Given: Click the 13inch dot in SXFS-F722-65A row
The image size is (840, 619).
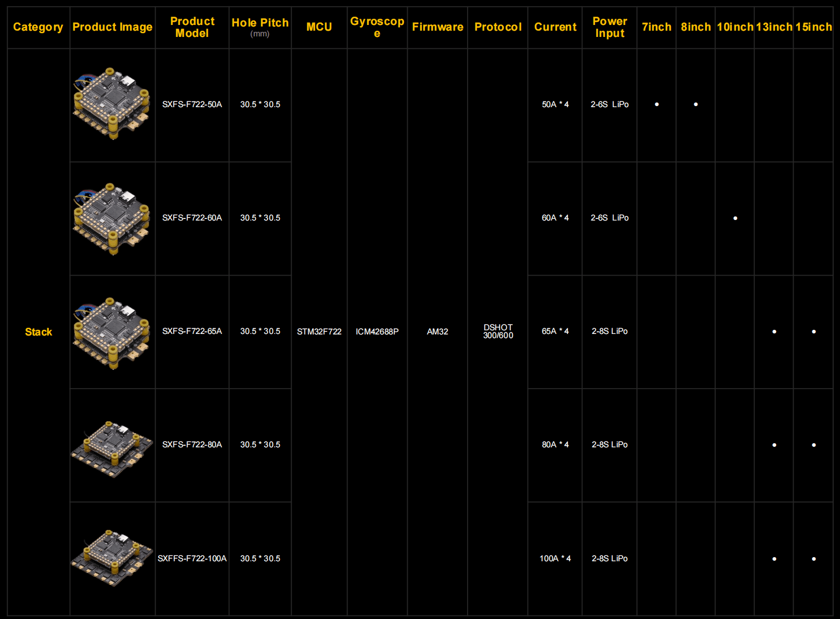Looking at the screenshot, I should pos(774,332).
